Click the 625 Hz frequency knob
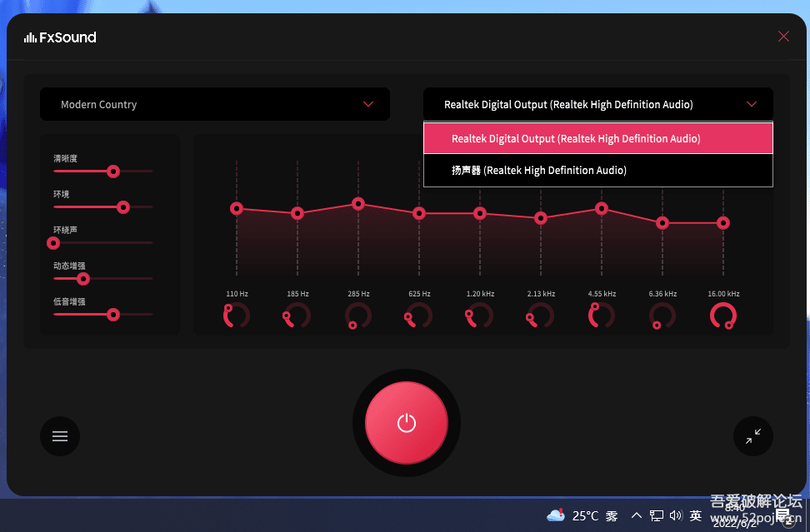 pos(419,316)
